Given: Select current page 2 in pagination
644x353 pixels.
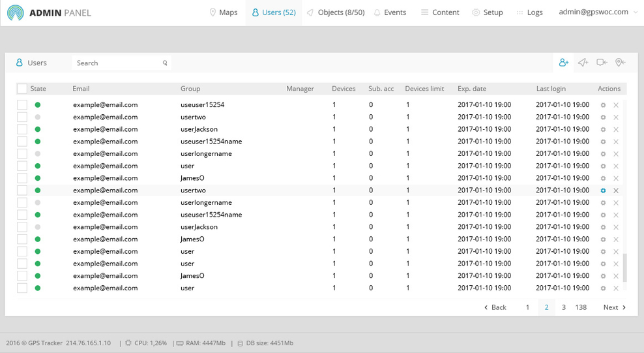Looking at the screenshot, I should [547, 307].
